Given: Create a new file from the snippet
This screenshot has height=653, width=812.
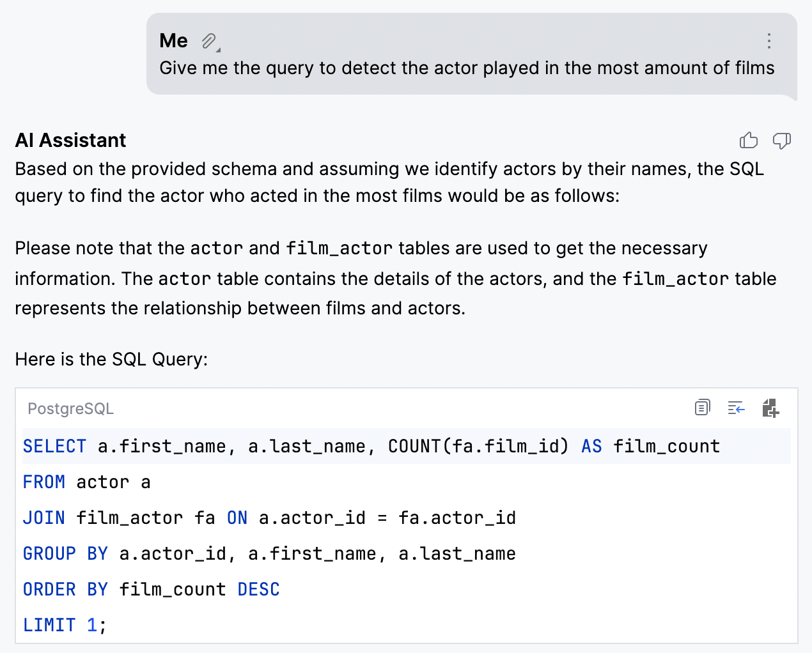Looking at the screenshot, I should tap(770, 408).
